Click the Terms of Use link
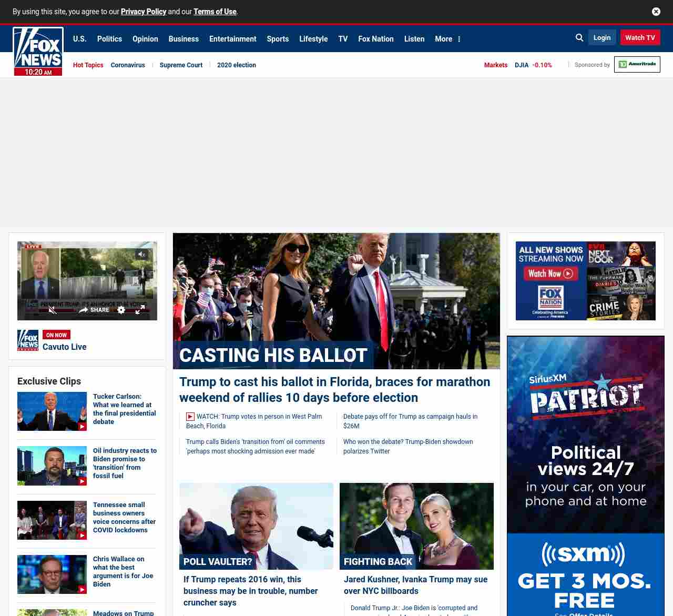Image resolution: width=673 pixels, height=616 pixels. coord(215,12)
